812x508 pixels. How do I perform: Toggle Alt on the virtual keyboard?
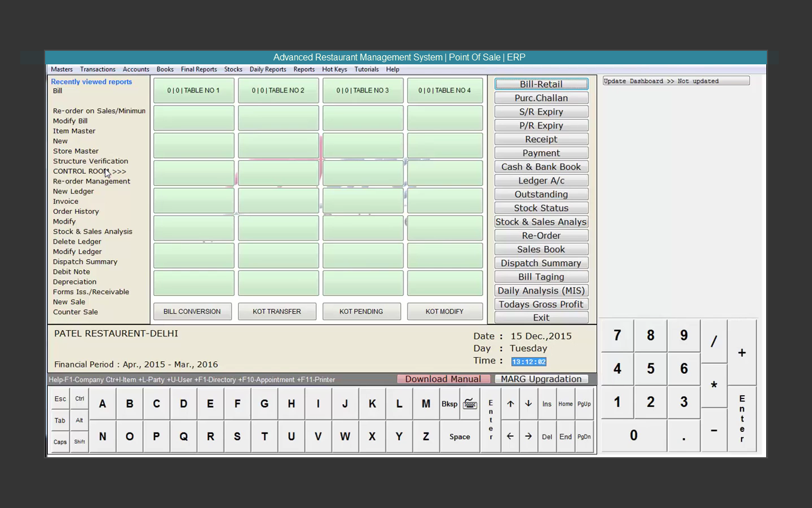(x=79, y=420)
